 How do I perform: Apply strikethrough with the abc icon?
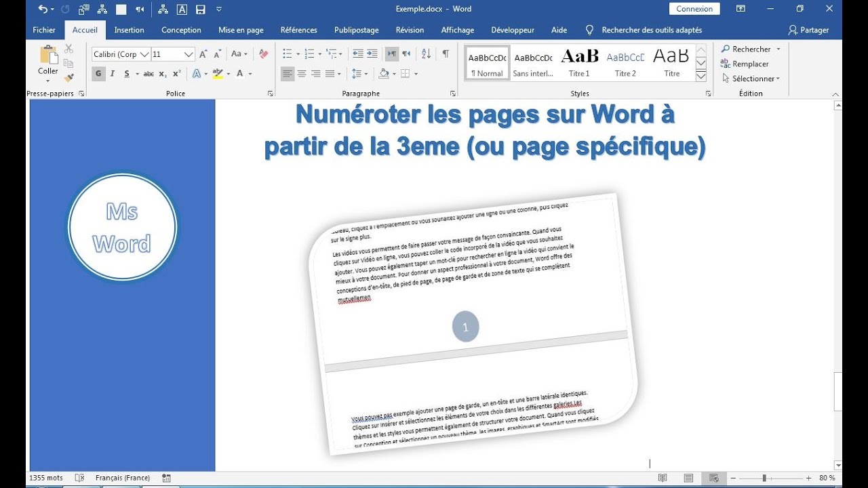pos(149,74)
